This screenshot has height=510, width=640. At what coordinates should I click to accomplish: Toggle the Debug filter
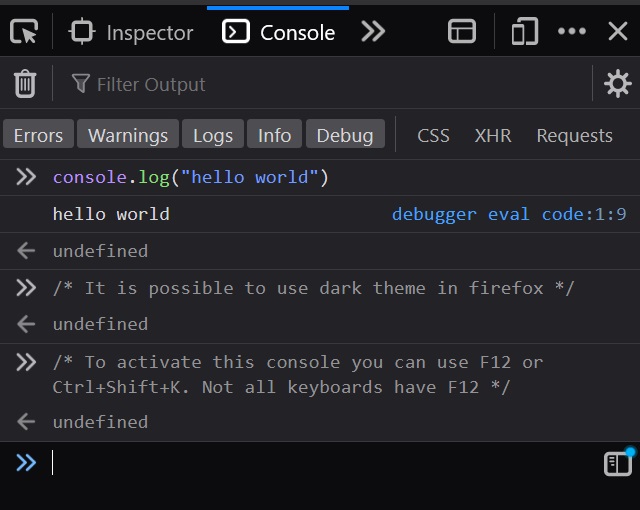coord(345,135)
